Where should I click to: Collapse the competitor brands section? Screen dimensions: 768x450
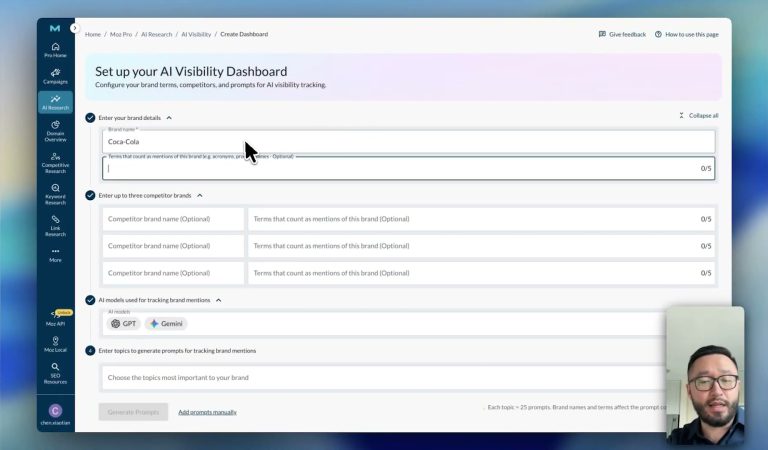click(x=200, y=195)
